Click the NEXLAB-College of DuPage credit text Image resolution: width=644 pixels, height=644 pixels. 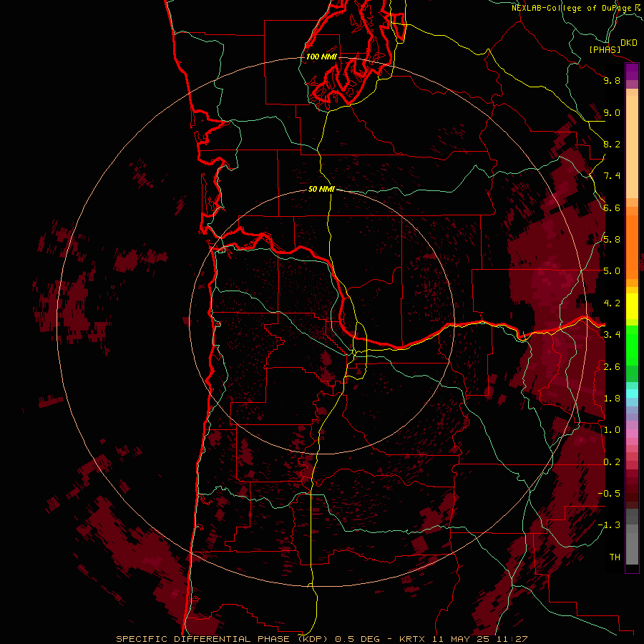[x=575, y=8]
